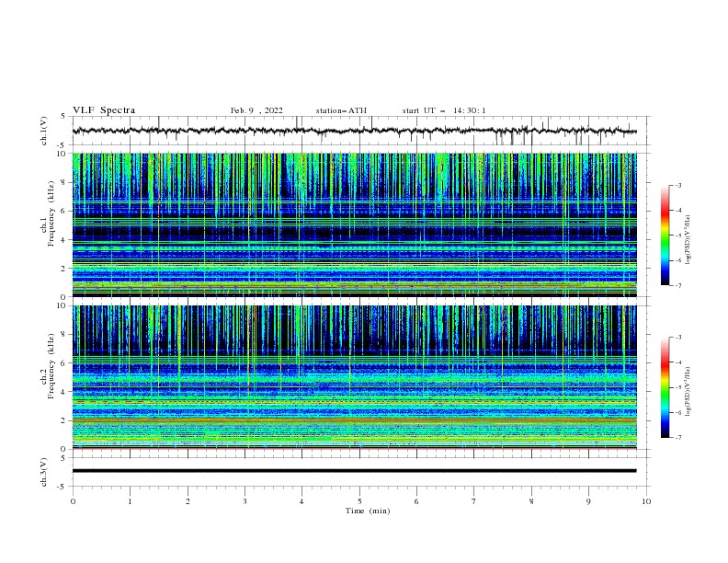Click the "5" tick on the time axis
Screen dimensions: 728x563
pos(359,501)
